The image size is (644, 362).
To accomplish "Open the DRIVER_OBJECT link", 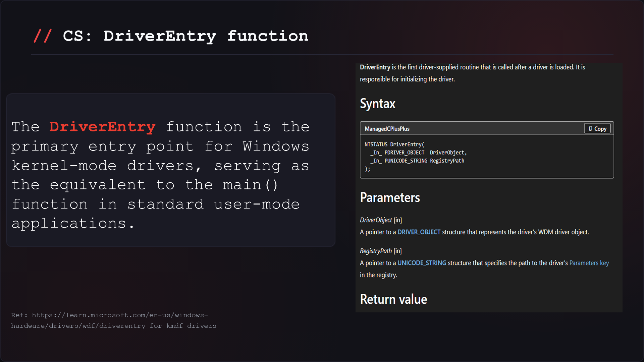I will pos(419,232).
